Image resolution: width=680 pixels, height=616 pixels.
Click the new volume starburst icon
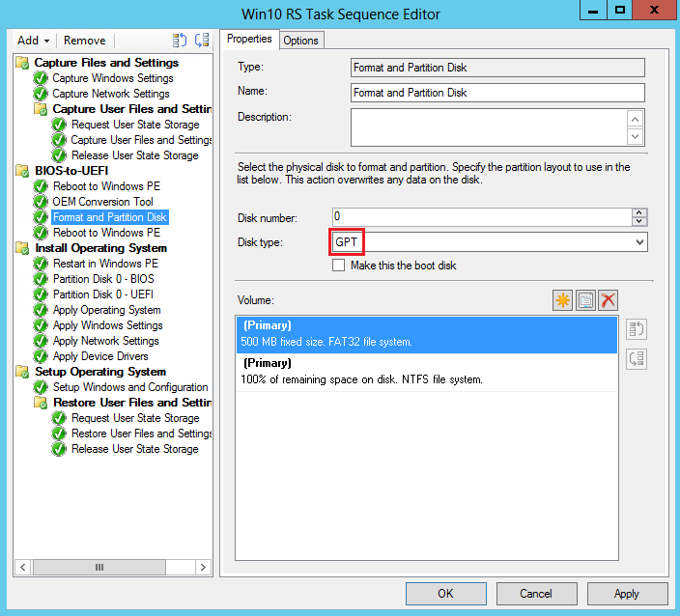point(563,300)
